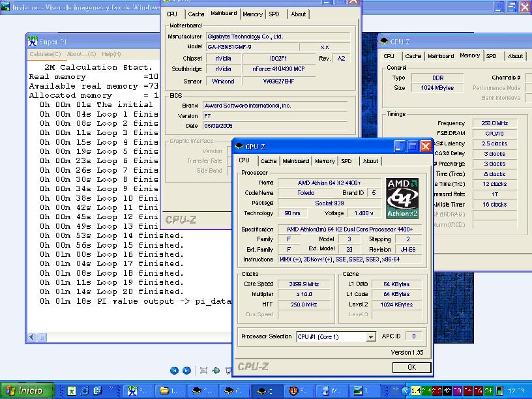The image size is (532, 399).
Task: Expand hidden system tray icons
Action: [404, 391]
